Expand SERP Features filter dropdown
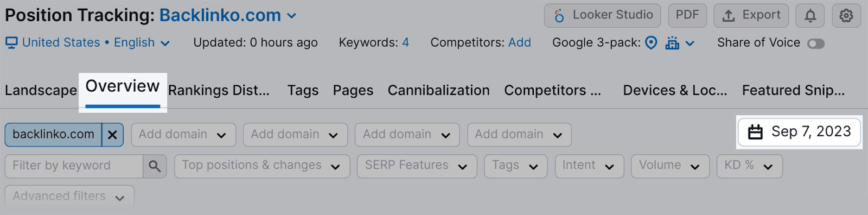This screenshot has width=868, height=215. [417, 166]
